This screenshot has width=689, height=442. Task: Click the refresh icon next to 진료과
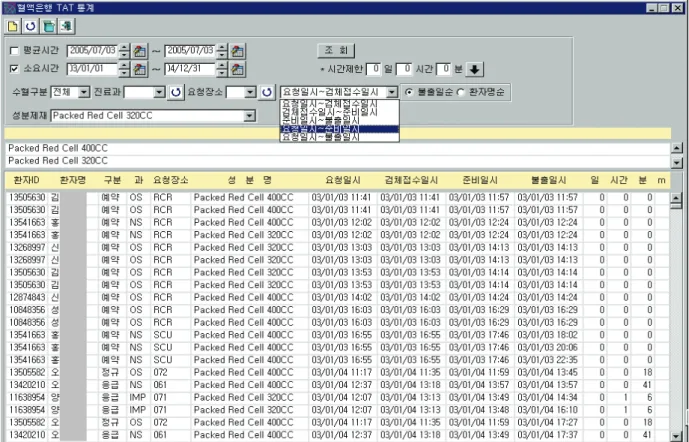point(175,92)
